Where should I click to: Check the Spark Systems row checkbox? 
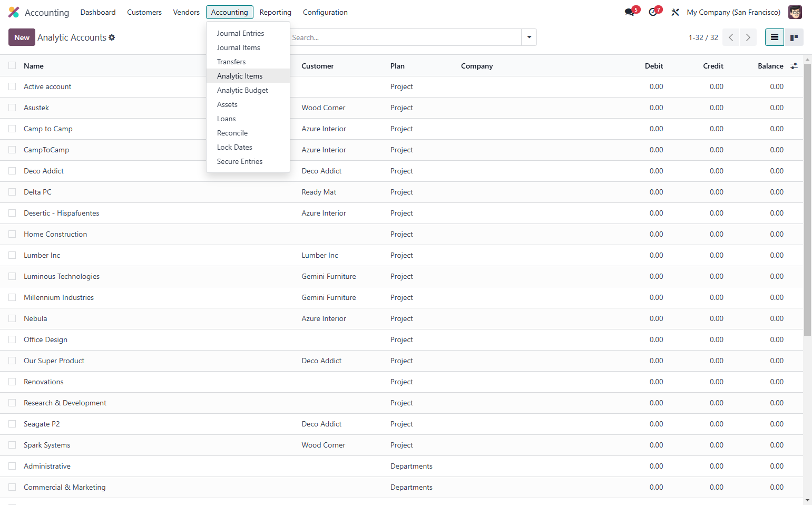pos(12,445)
